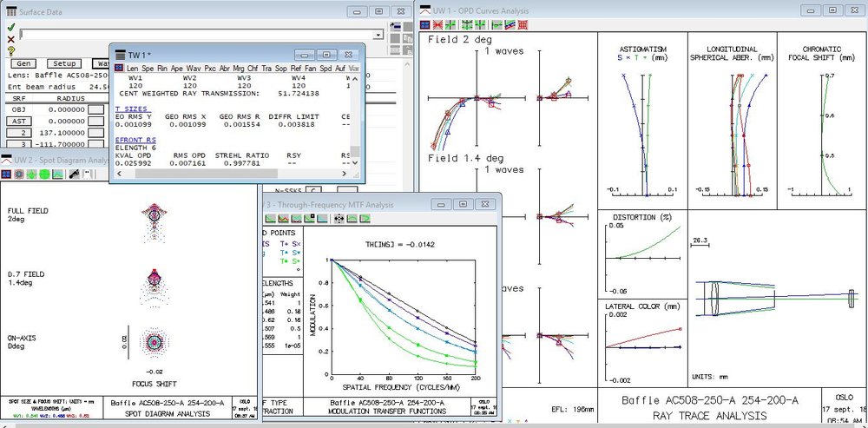
Task: Open the UW 1 OPD Curves window system icon
Action: pos(425,10)
